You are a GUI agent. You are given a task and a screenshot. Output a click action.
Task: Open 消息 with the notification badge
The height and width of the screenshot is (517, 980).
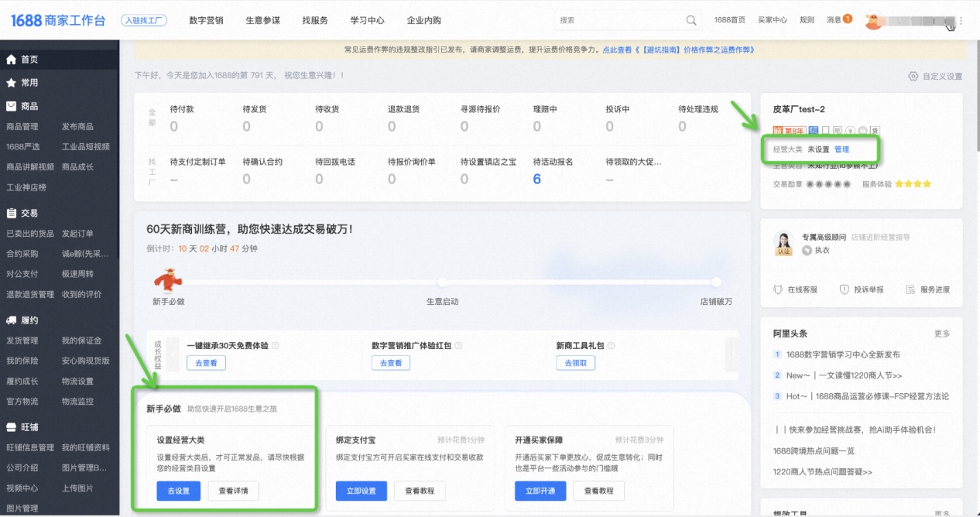[838, 20]
